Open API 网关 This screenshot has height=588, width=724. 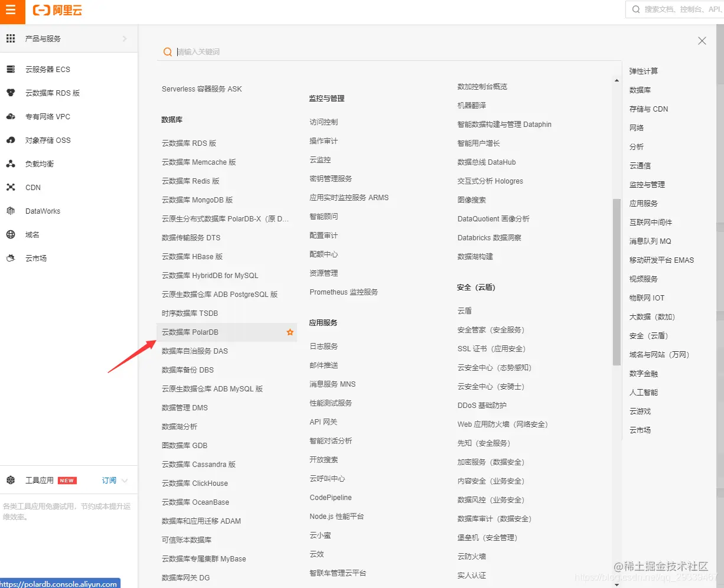[324, 422]
